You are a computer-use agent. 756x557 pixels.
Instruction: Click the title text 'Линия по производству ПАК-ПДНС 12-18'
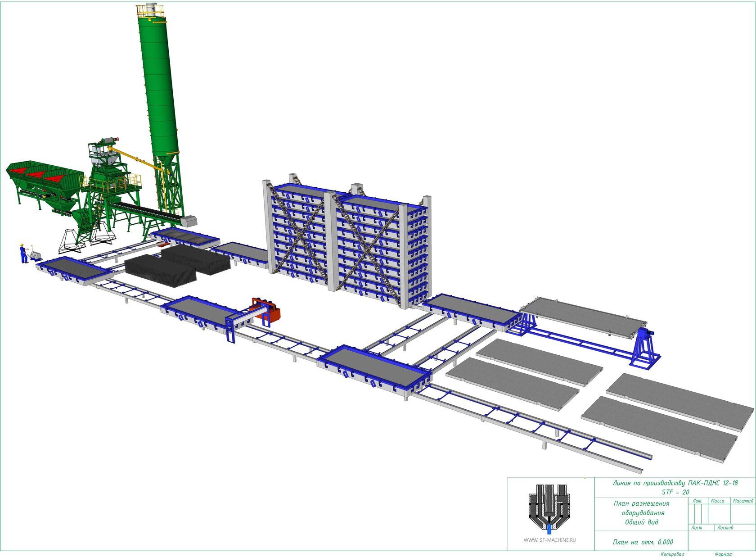click(x=675, y=483)
